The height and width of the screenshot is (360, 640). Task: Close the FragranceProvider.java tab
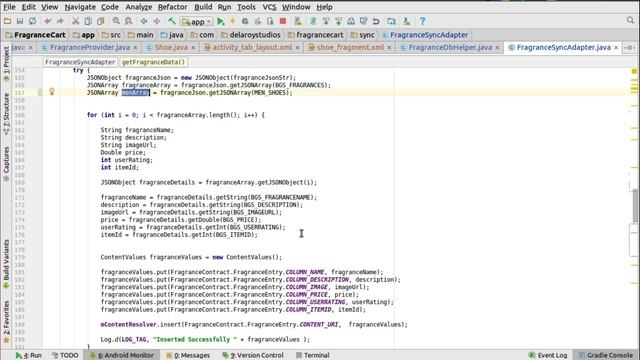coord(135,48)
